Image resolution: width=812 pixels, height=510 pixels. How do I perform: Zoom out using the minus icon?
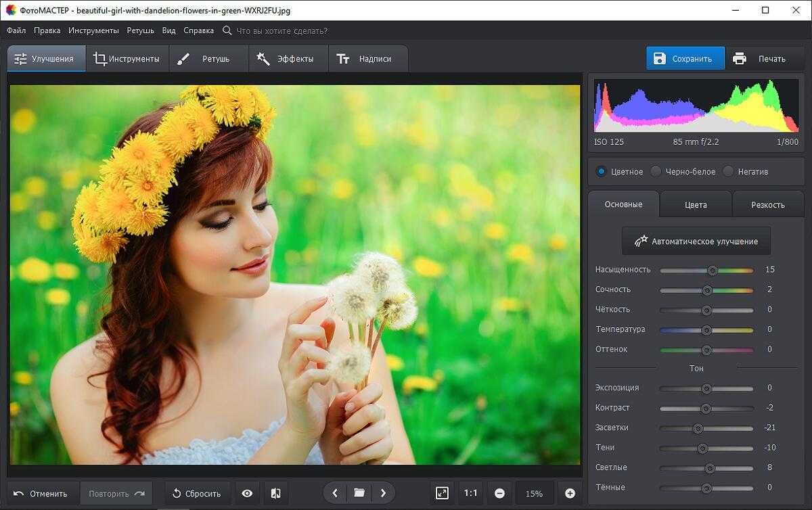click(500, 493)
